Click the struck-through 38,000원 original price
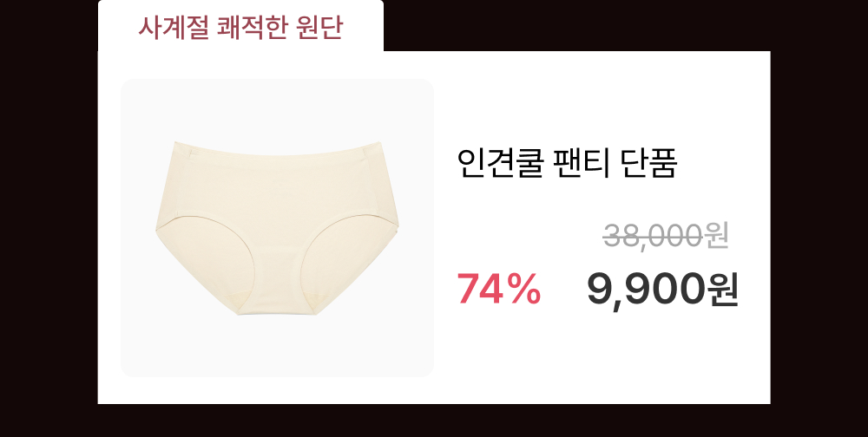Image resolution: width=868 pixels, height=437 pixels. point(666,236)
